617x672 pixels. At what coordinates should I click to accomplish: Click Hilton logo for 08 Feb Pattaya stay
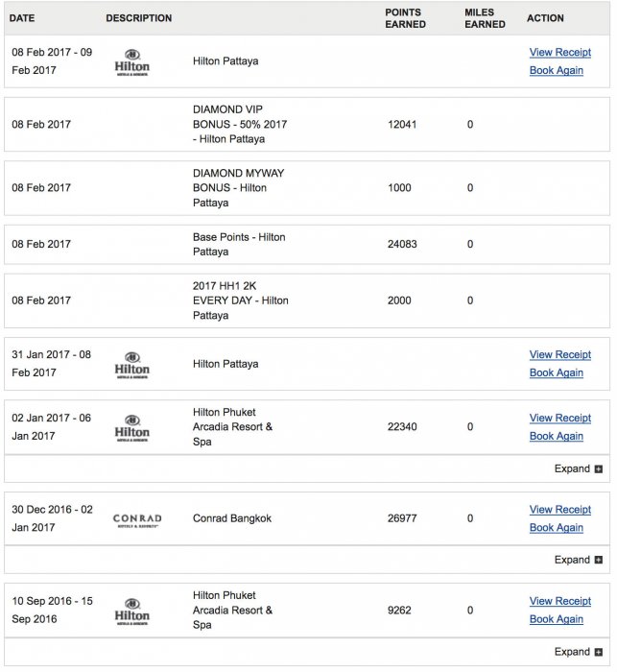(132, 61)
